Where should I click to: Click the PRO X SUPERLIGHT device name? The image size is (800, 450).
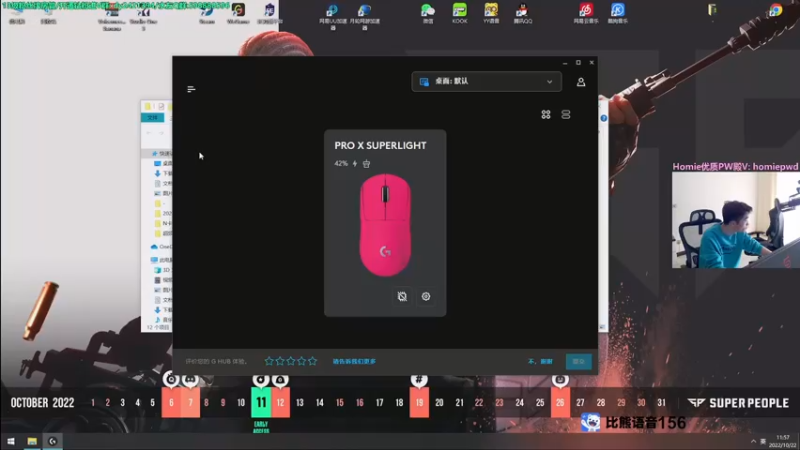point(380,145)
